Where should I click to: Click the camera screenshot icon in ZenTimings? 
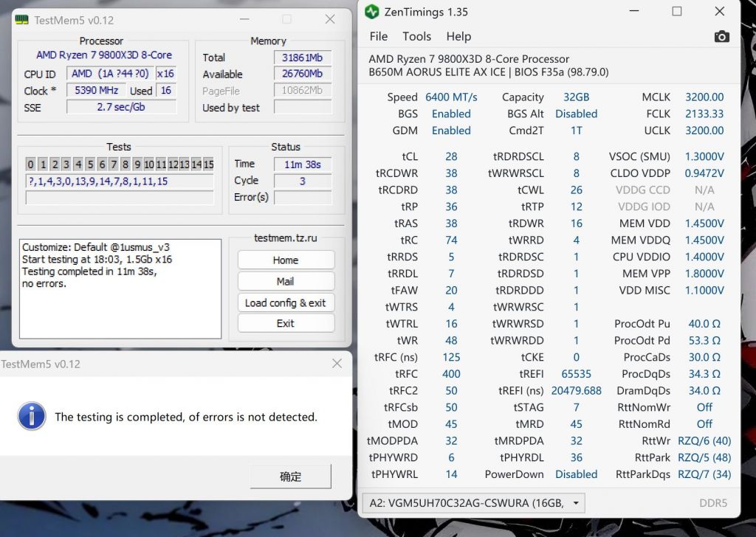(721, 37)
